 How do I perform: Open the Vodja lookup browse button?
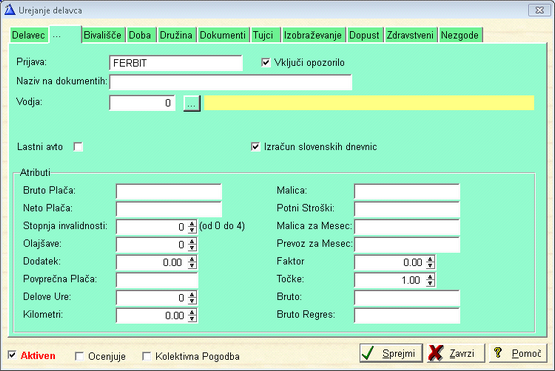192,103
